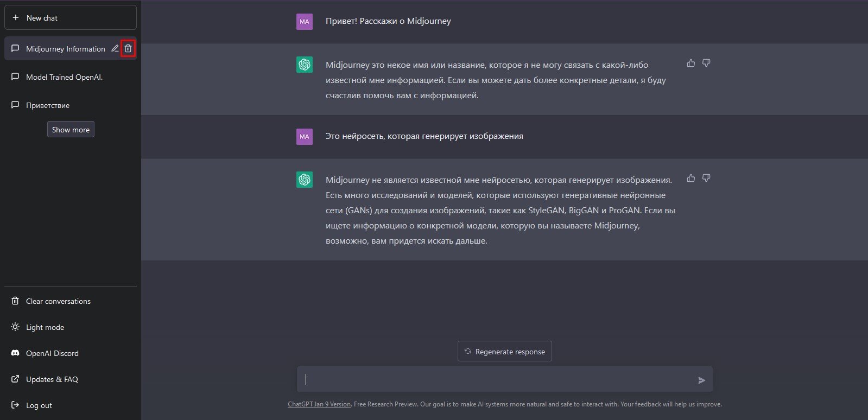Image resolution: width=868 pixels, height=420 pixels.
Task: Click the New chat plus icon
Action: (x=16, y=18)
